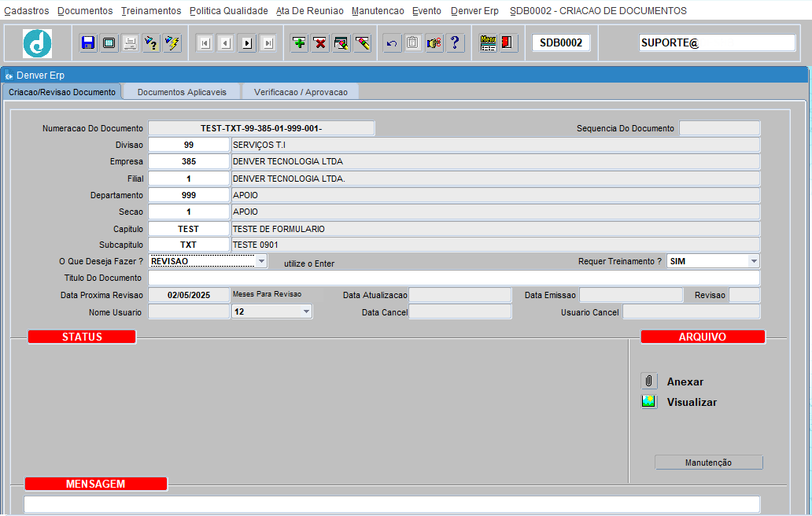
Task: Click the Filial code field
Action: (x=189, y=179)
